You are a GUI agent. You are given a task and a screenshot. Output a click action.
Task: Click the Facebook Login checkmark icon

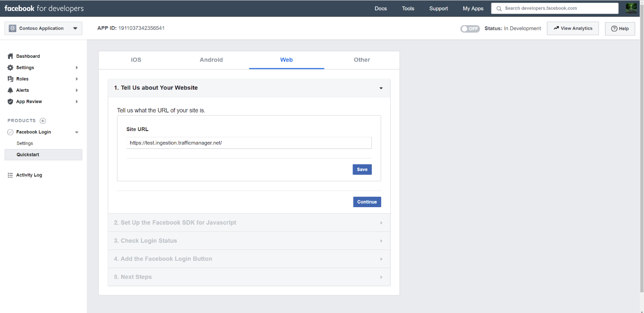[10, 132]
